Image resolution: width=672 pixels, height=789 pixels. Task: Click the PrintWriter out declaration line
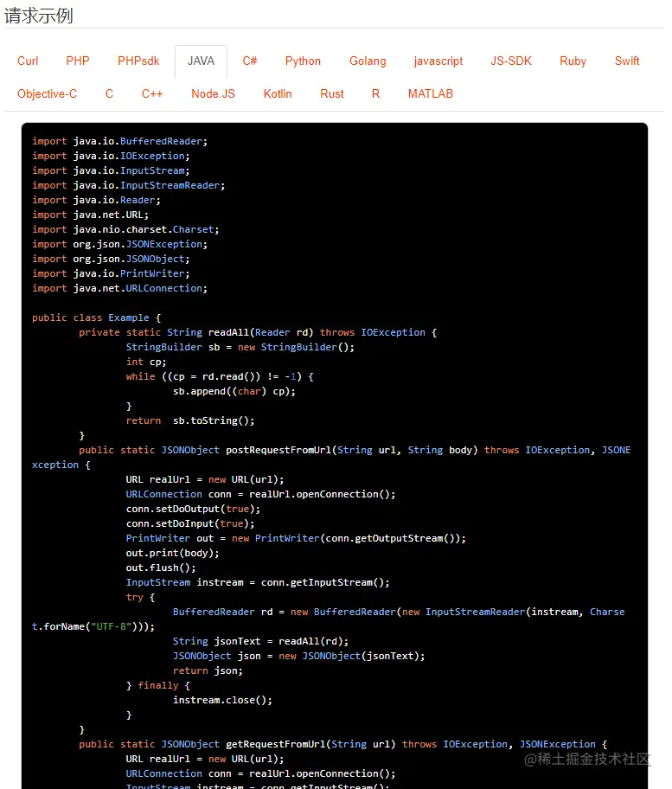point(297,538)
